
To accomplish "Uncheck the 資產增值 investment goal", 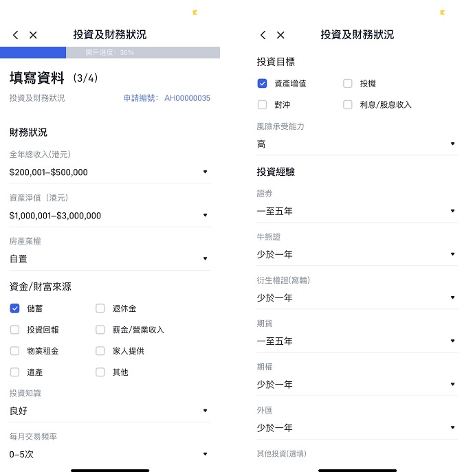I will 262,84.
